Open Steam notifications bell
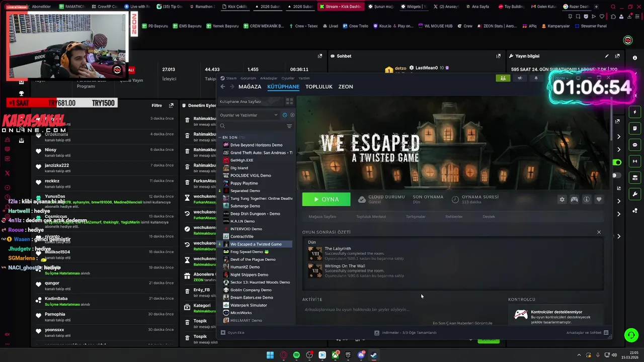Image resolution: width=644 pixels, height=362 pixels. point(536,78)
